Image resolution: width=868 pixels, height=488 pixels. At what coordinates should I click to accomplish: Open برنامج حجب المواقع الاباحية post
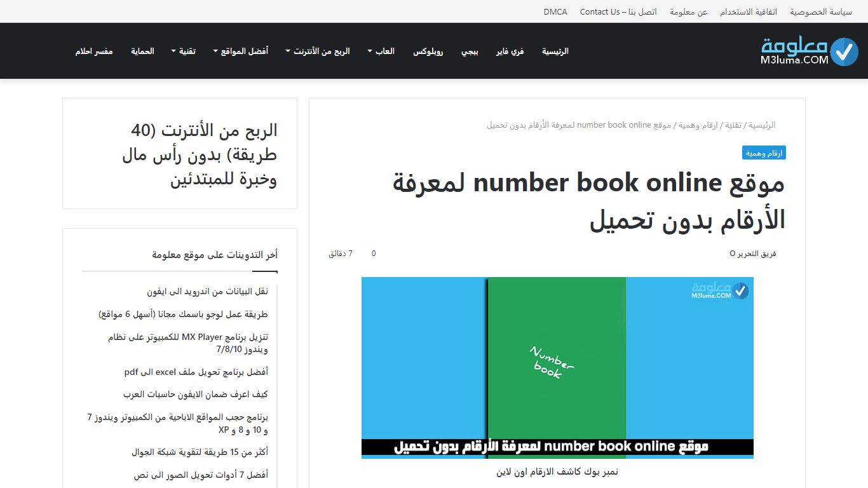pyautogui.click(x=178, y=424)
